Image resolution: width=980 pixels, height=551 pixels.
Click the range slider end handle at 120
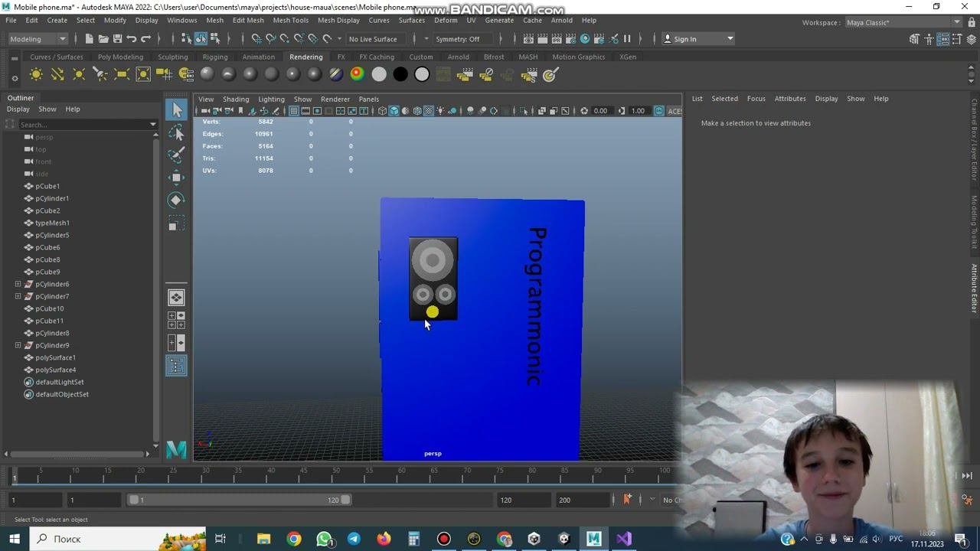346,500
